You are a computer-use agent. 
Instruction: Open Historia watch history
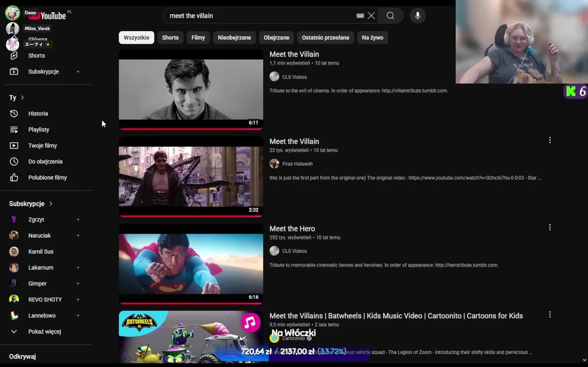tap(38, 113)
